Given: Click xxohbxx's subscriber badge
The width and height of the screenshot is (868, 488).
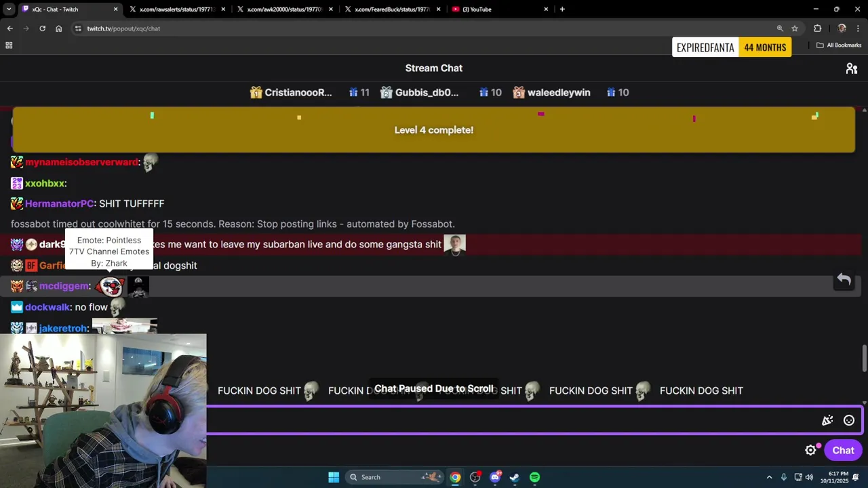Looking at the screenshot, I should coord(17,184).
